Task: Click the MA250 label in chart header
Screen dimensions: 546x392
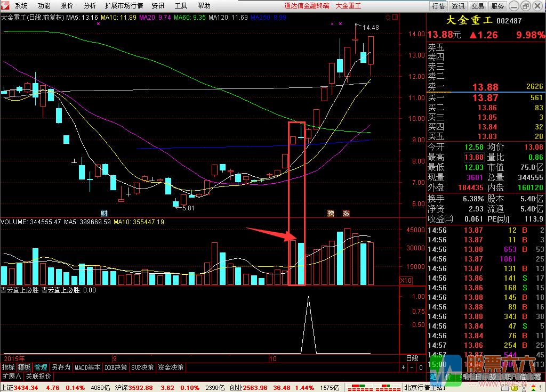Action: (x=269, y=18)
